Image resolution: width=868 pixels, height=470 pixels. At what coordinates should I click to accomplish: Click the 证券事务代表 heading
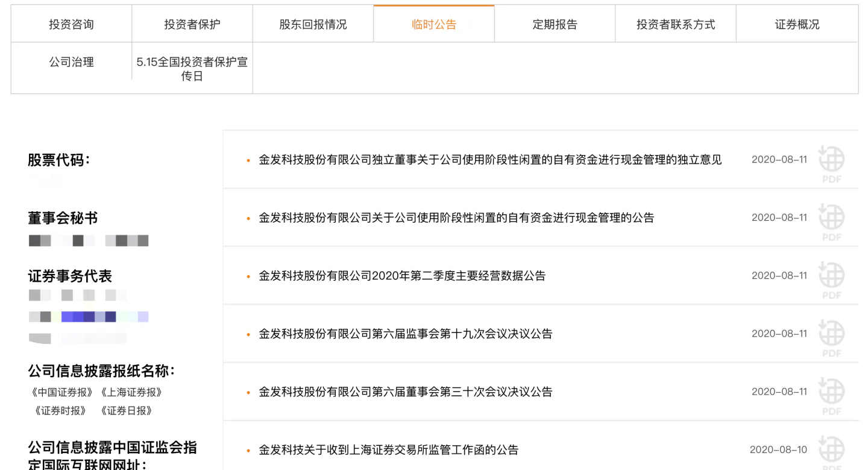pyautogui.click(x=70, y=276)
